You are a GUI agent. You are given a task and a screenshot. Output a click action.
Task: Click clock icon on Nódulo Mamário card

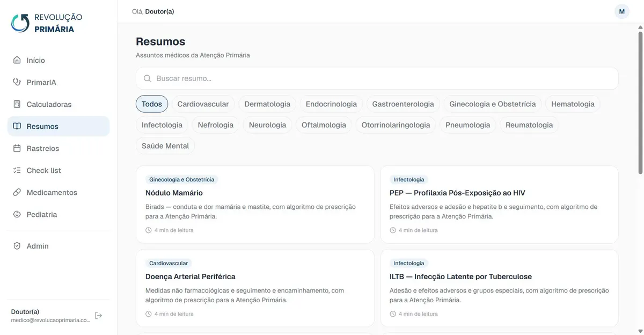pos(149,230)
